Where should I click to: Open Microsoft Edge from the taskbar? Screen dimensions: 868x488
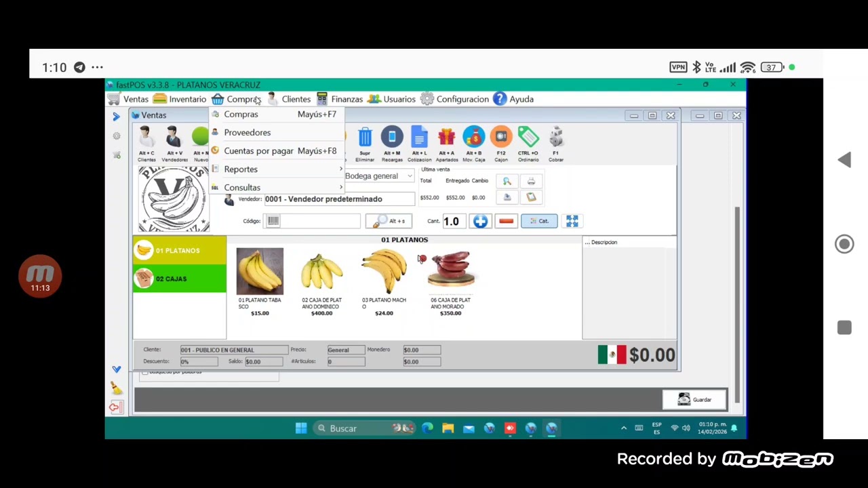click(x=427, y=428)
